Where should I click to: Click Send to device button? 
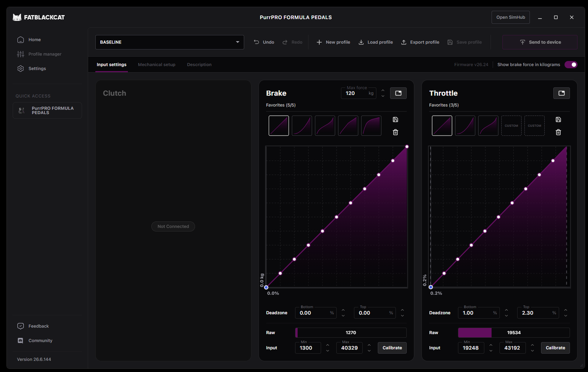[x=540, y=42]
